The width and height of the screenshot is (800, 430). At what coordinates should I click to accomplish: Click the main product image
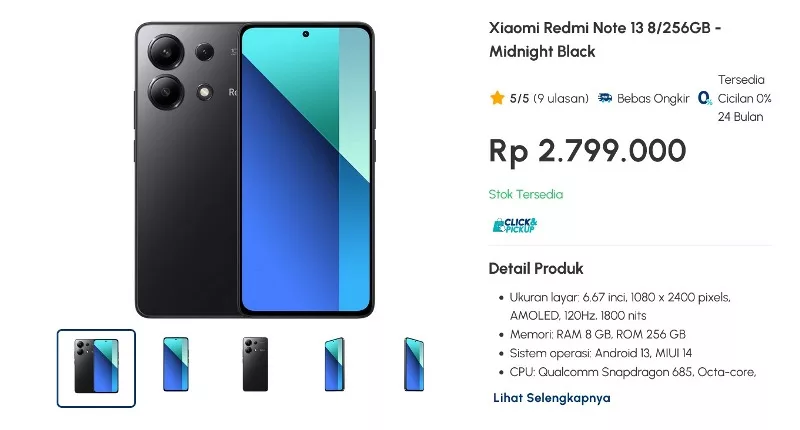(255, 170)
